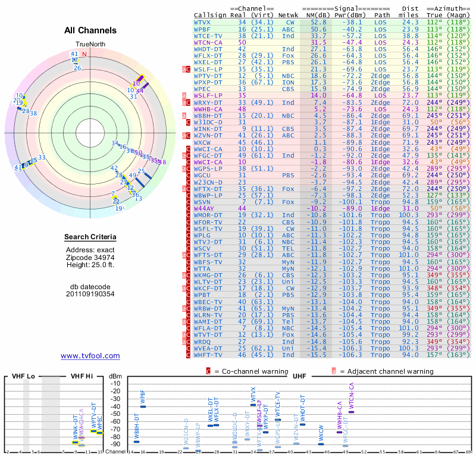Click the NM(dB) column header
Screen dimensions: 476x457
(x=316, y=14)
